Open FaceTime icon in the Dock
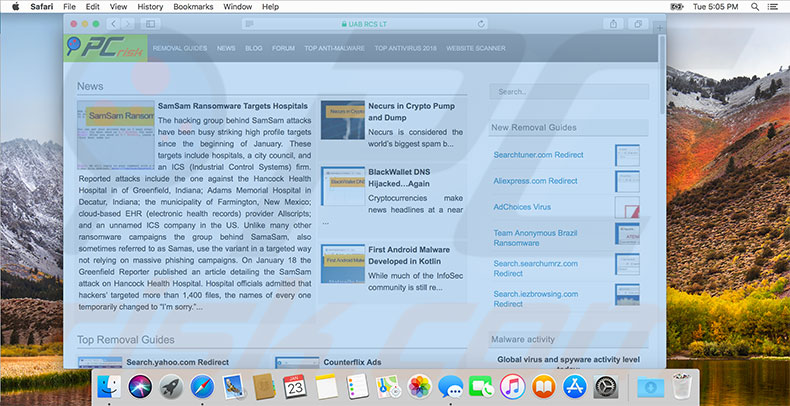This screenshot has width=790, height=406. pyautogui.click(x=482, y=387)
